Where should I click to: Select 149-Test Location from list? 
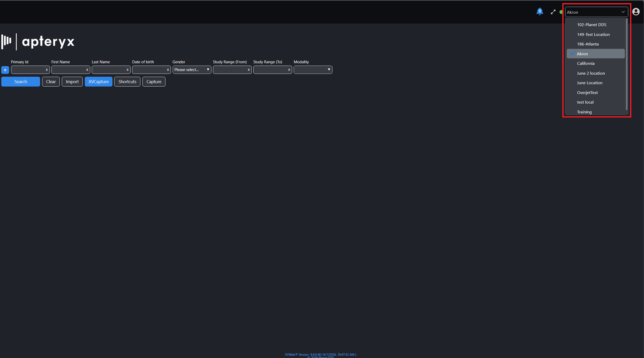click(x=596, y=34)
